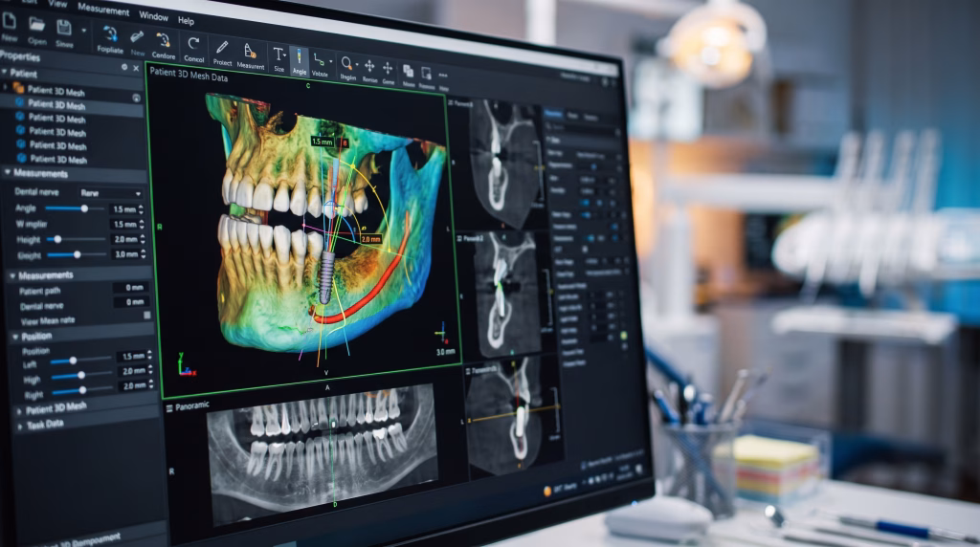Open the magnifier tool dropdown arrow
The width and height of the screenshot is (980, 547).
click(357, 65)
